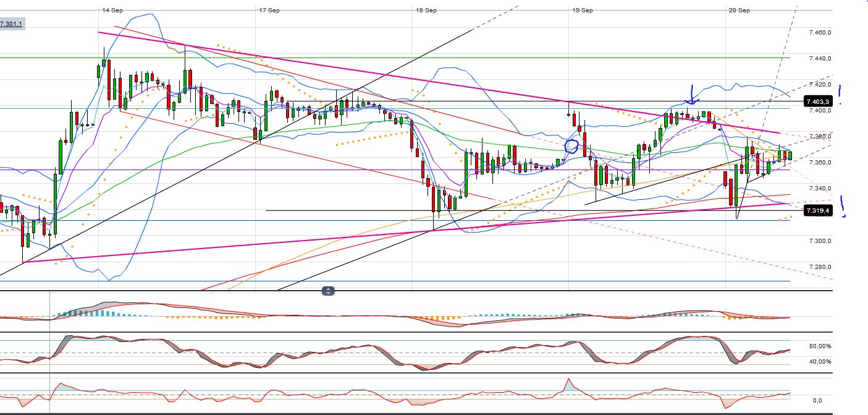
Task: Click the 7.319,4 price level tag
Action: pos(819,211)
